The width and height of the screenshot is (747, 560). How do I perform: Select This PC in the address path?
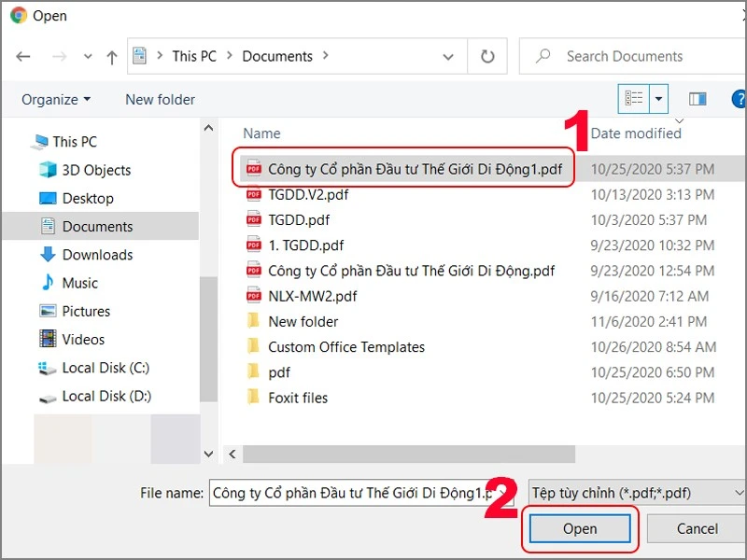[x=194, y=56]
